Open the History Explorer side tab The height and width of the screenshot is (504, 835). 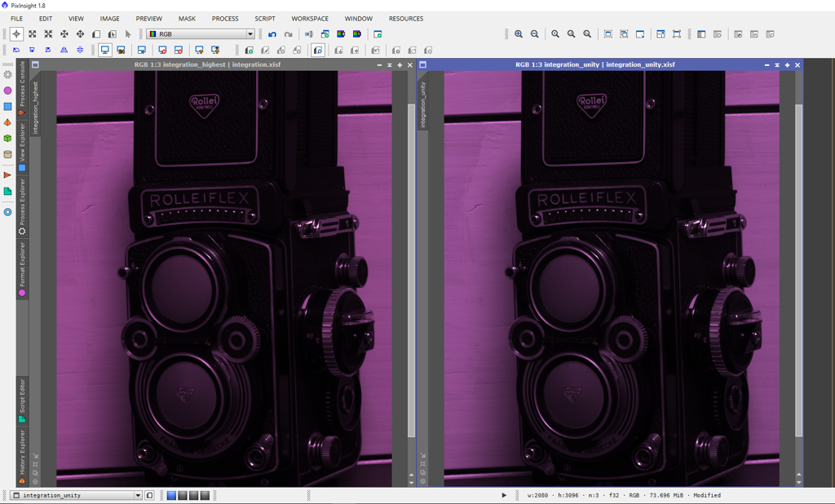pyautogui.click(x=22, y=458)
